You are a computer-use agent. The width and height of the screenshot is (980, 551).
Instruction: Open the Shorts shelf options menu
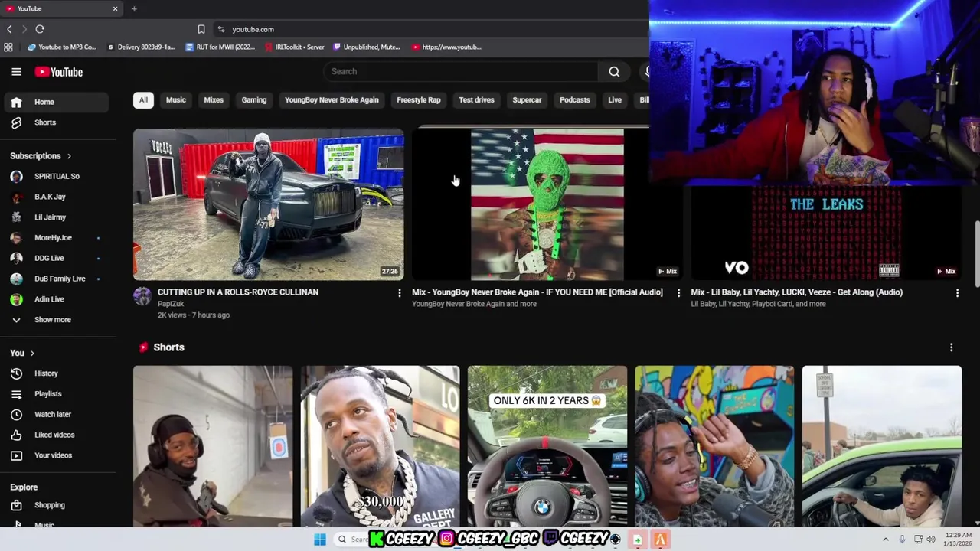(x=951, y=347)
